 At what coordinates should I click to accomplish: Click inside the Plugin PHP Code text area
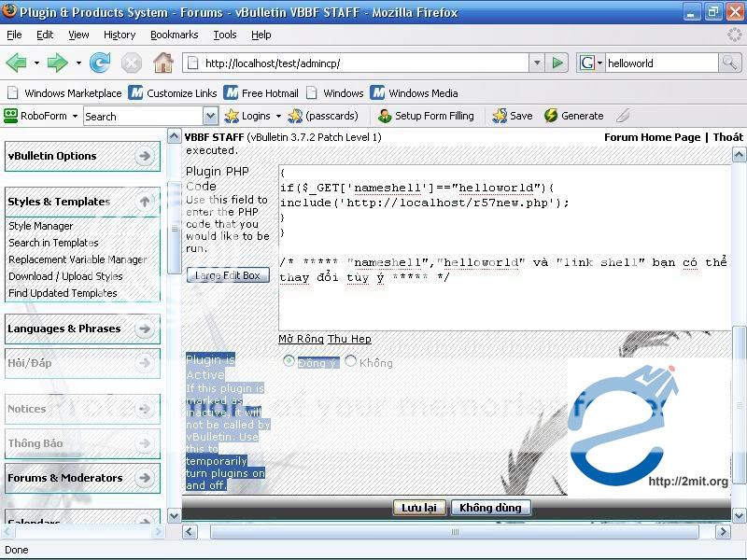coord(504,299)
